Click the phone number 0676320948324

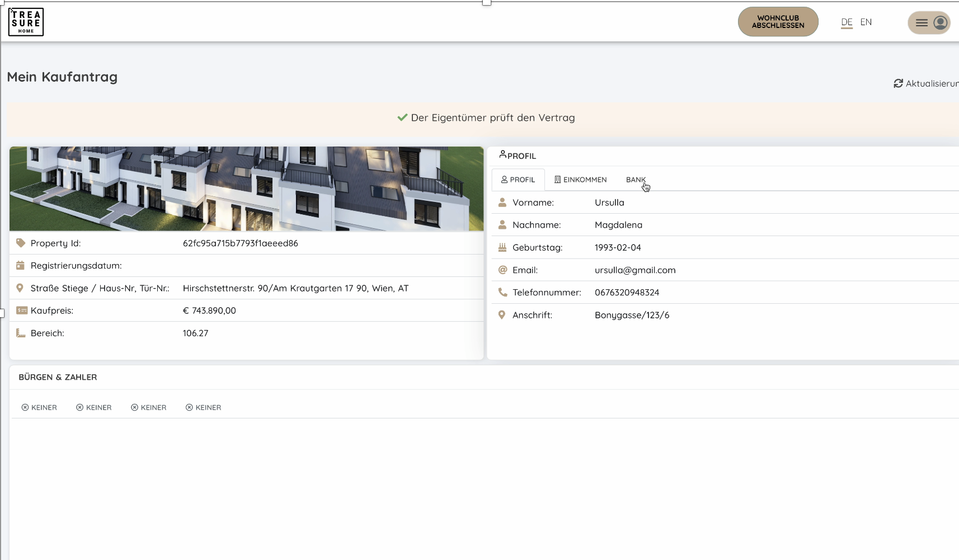(x=627, y=292)
